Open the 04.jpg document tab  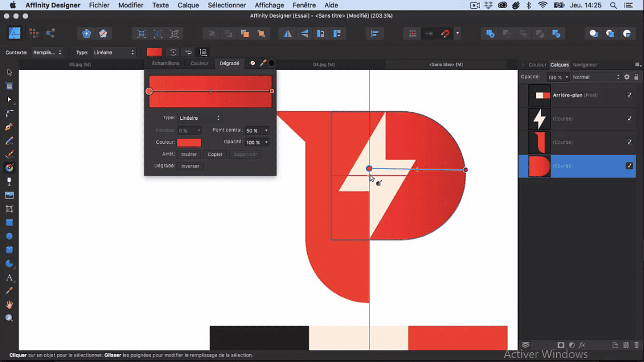click(x=324, y=65)
